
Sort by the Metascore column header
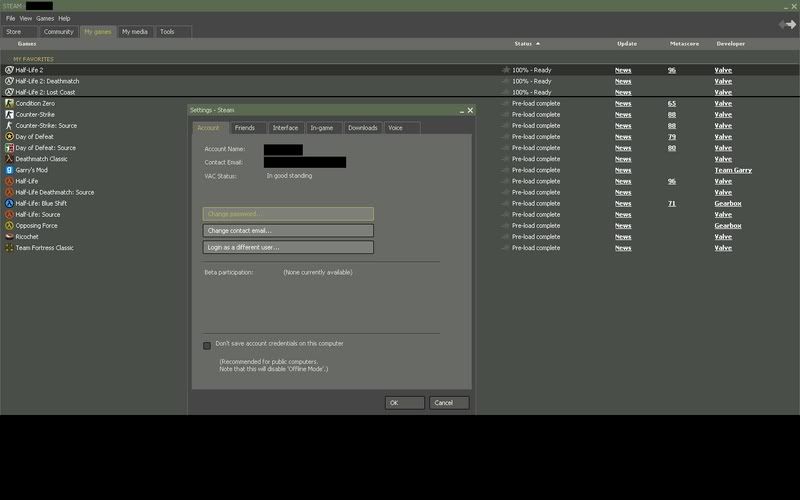(684, 44)
